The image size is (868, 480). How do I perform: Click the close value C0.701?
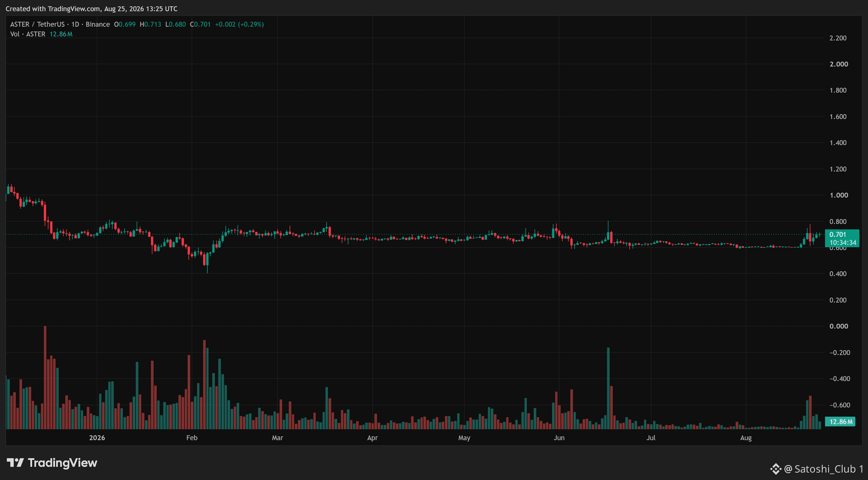[x=200, y=25]
